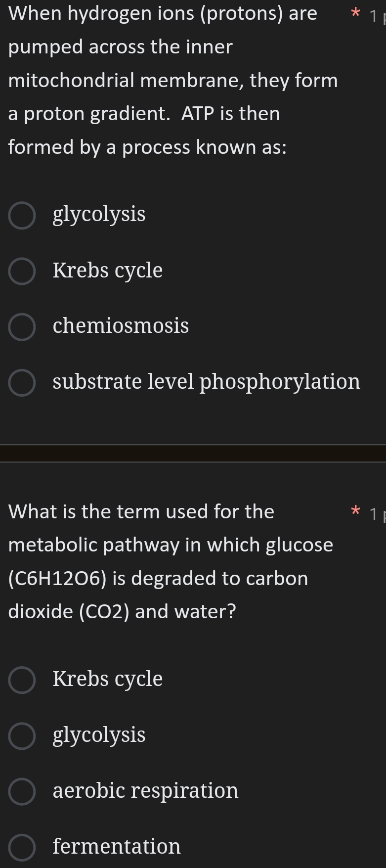This screenshot has width=386, height=868.
Task: Choose Krebs cycle radio in the glucose question
Action: pyautogui.click(x=22, y=680)
